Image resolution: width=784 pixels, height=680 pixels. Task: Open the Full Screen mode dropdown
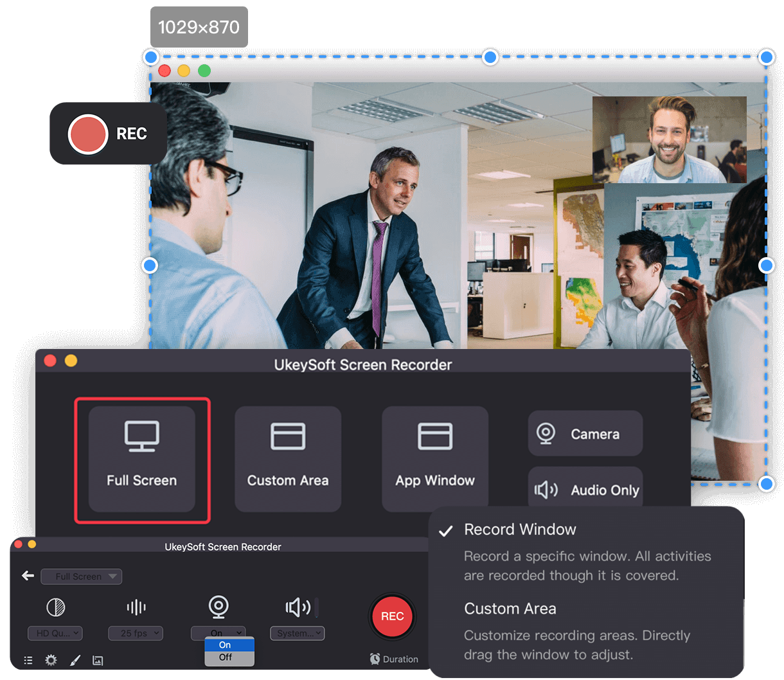pos(82,577)
